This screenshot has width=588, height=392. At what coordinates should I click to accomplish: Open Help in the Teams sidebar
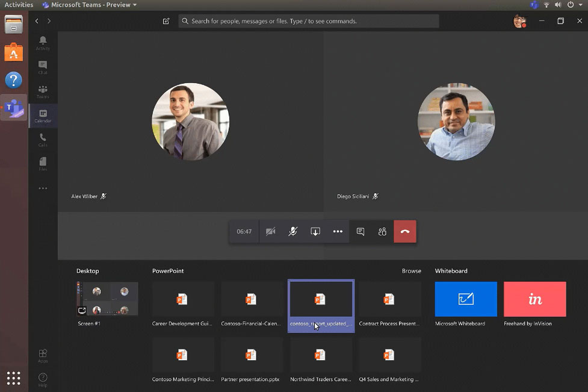[x=43, y=379]
